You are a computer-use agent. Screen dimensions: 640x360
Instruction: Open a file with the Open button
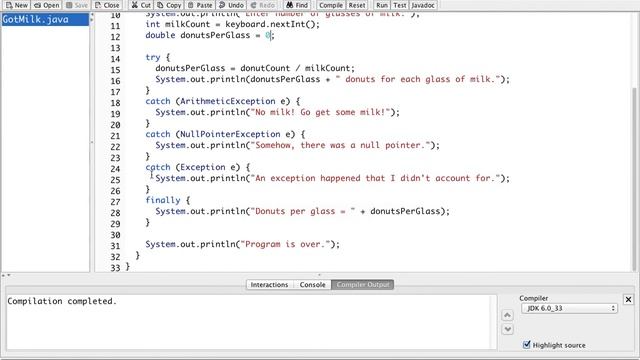(x=46, y=5)
